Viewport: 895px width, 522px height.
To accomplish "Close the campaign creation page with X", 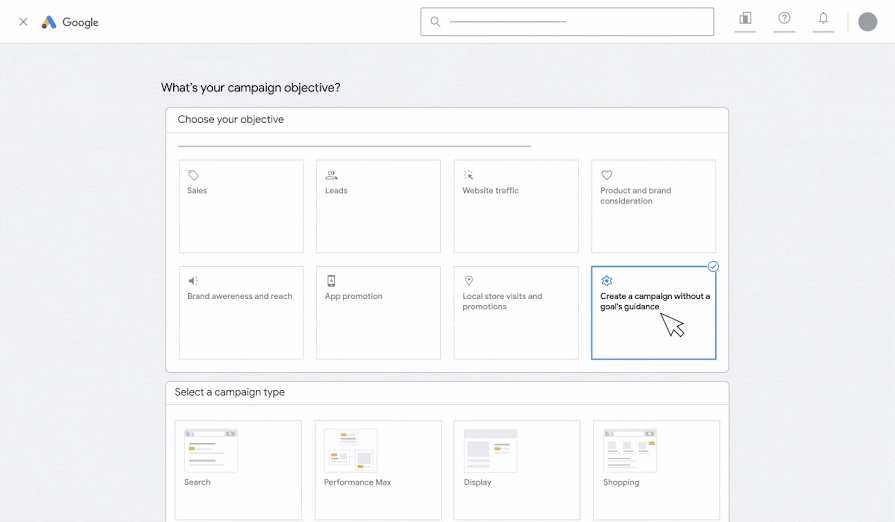I will click(23, 22).
